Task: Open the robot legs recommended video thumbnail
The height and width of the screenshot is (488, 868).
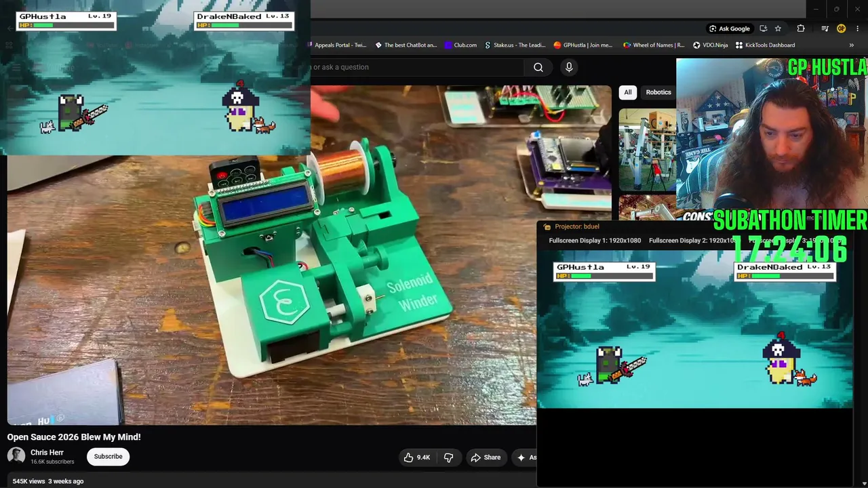Action: point(648,150)
